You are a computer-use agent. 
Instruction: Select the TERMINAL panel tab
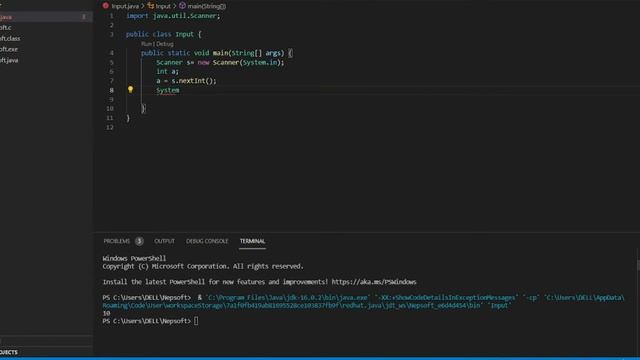click(x=252, y=241)
